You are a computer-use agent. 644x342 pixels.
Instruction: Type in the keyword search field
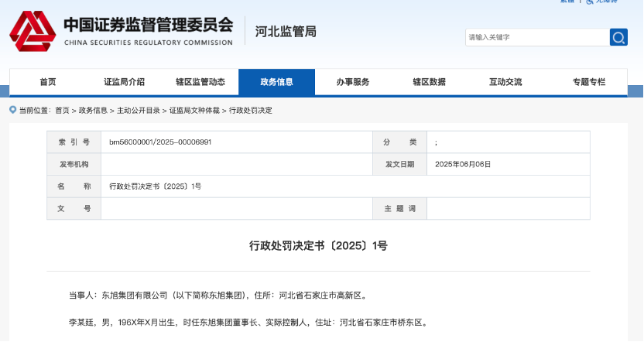(536, 37)
